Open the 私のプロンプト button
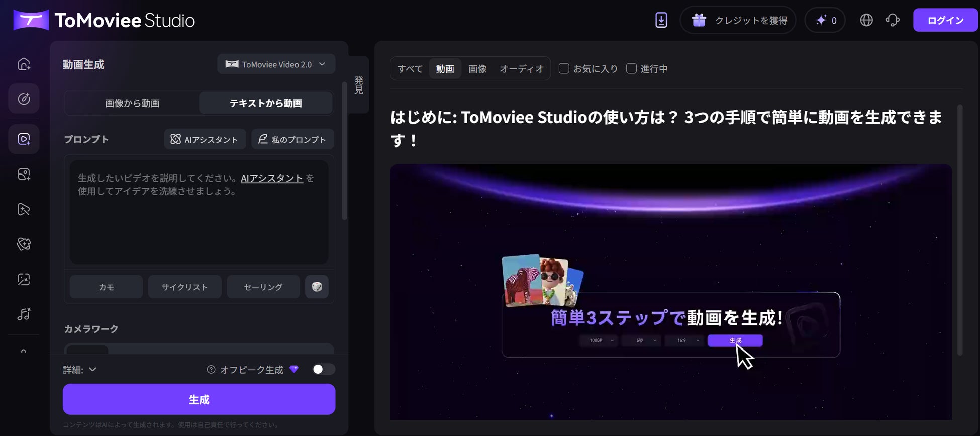 tap(292, 139)
